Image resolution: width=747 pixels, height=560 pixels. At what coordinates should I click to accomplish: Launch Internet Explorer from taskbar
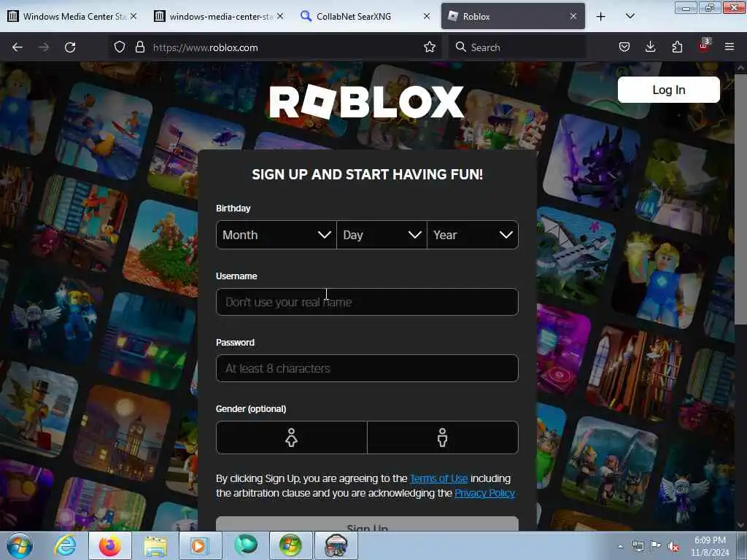coord(65,545)
